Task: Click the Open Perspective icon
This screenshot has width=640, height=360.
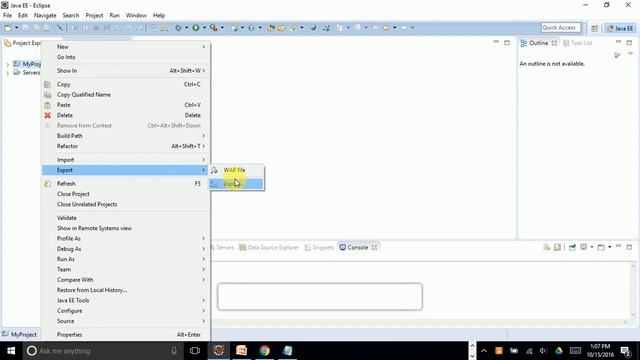Action: pos(595,28)
